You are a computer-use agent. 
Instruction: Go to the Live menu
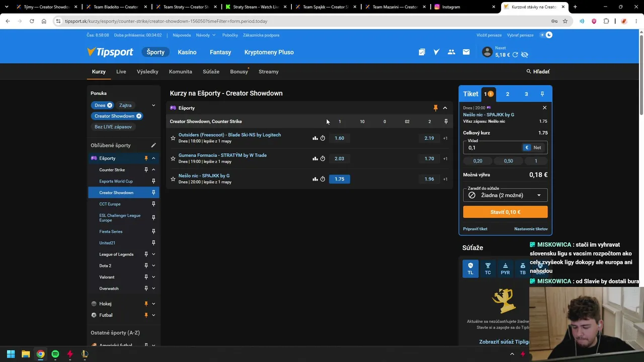click(x=121, y=71)
